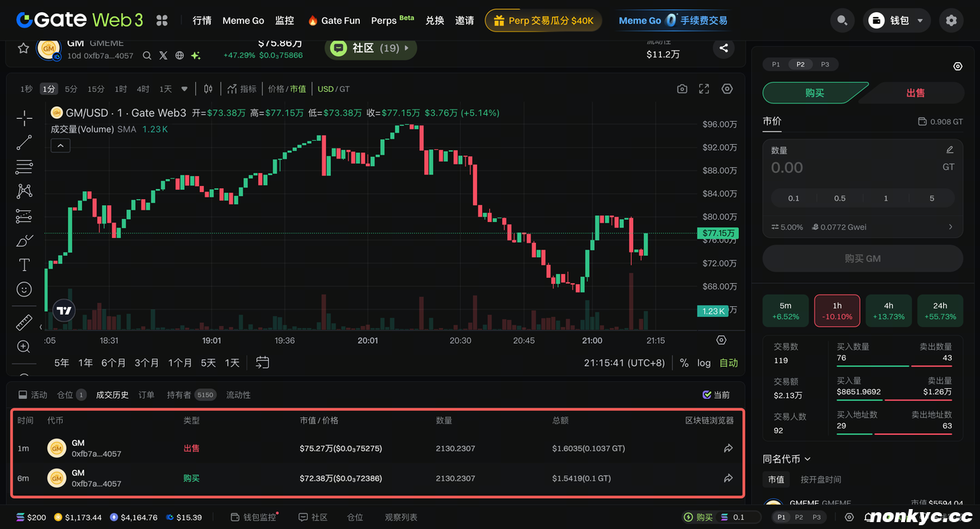Select the ruler measure tool
The width and height of the screenshot is (980, 529).
click(x=24, y=322)
